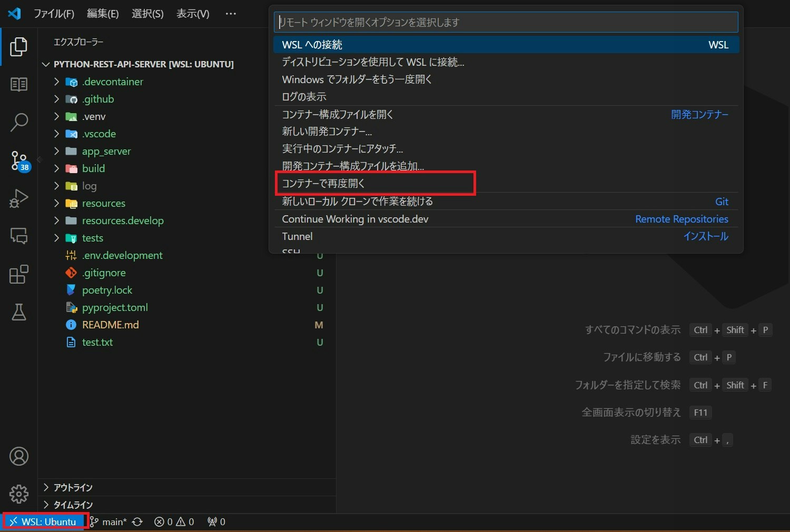Click WSL: Ubuntu remote indicator
Screen dimensions: 790x532
click(44, 521)
